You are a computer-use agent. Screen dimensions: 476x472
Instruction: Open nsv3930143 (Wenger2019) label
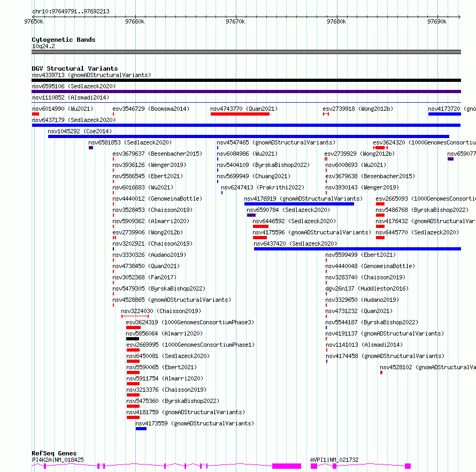click(362, 187)
